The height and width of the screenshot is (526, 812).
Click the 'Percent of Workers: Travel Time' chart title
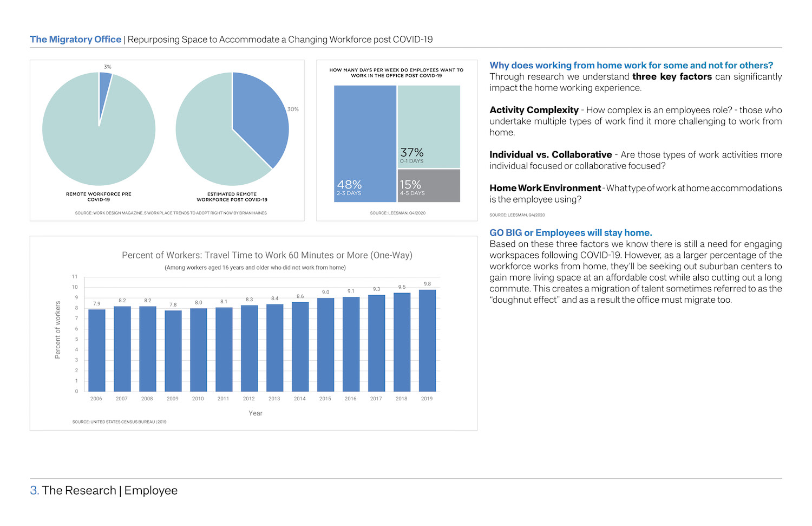(x=267, y=255)
